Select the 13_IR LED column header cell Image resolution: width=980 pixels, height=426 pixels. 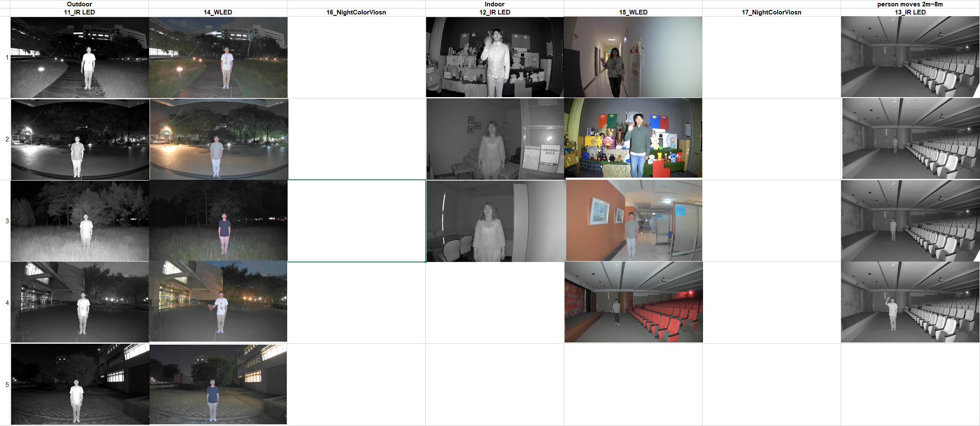click(x=910, y=12)
